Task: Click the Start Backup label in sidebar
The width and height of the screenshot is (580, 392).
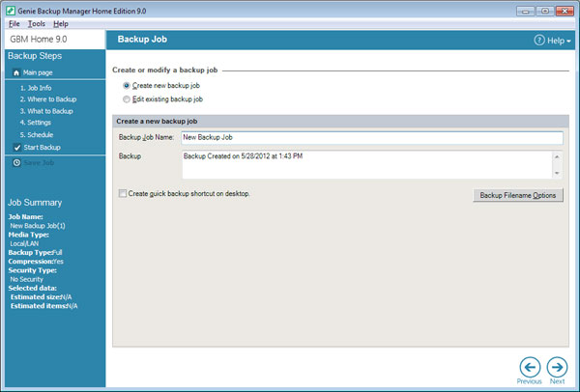Action: [x=43, y=148]
